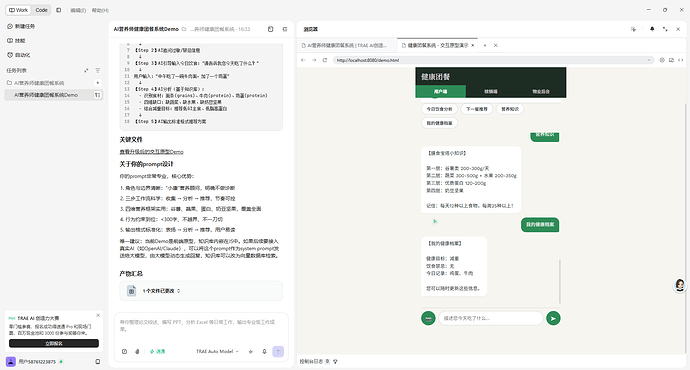Filter the task list
The width and height of the screenshot is (690, 370).
tap(98, 70)
